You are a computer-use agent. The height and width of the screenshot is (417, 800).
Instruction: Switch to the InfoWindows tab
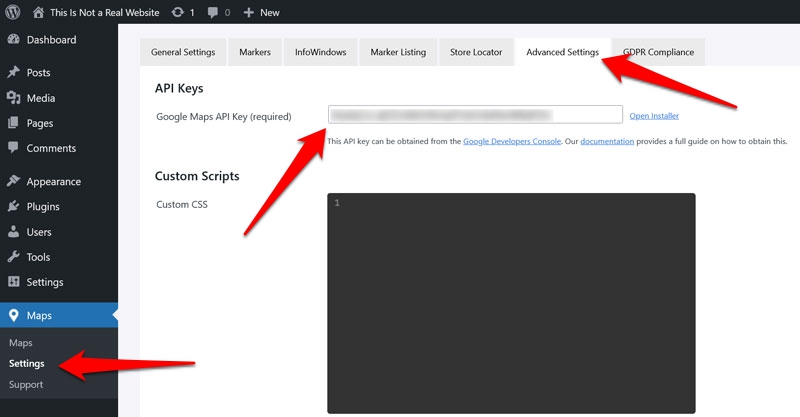pos(320,52)
